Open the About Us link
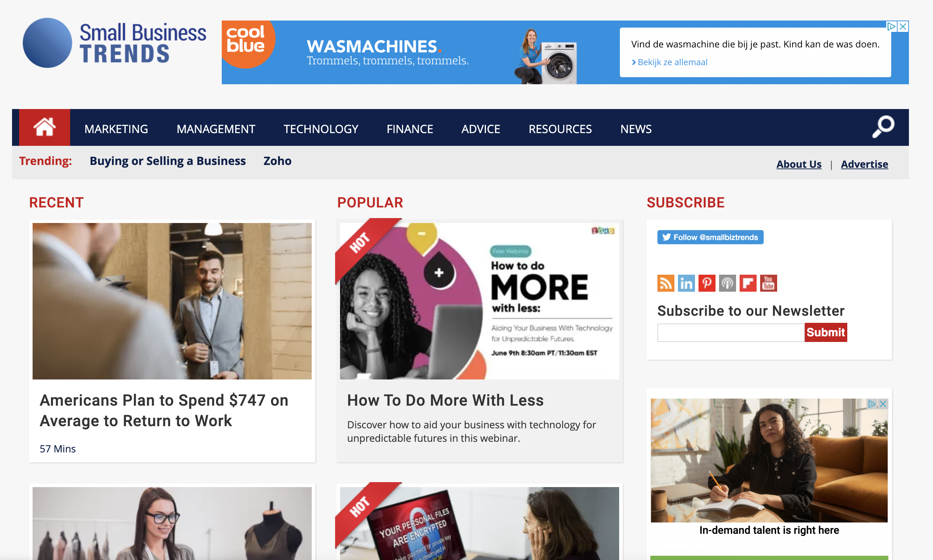 799,164
